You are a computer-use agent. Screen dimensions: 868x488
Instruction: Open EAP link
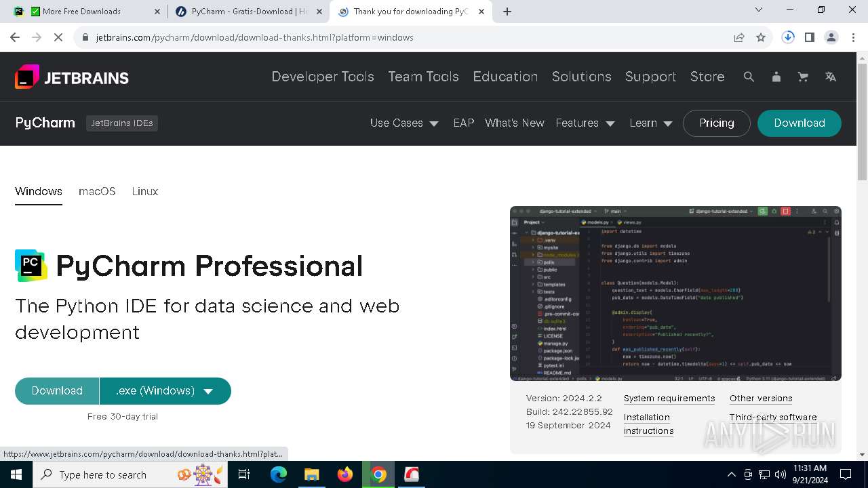[x=464, y=123]
